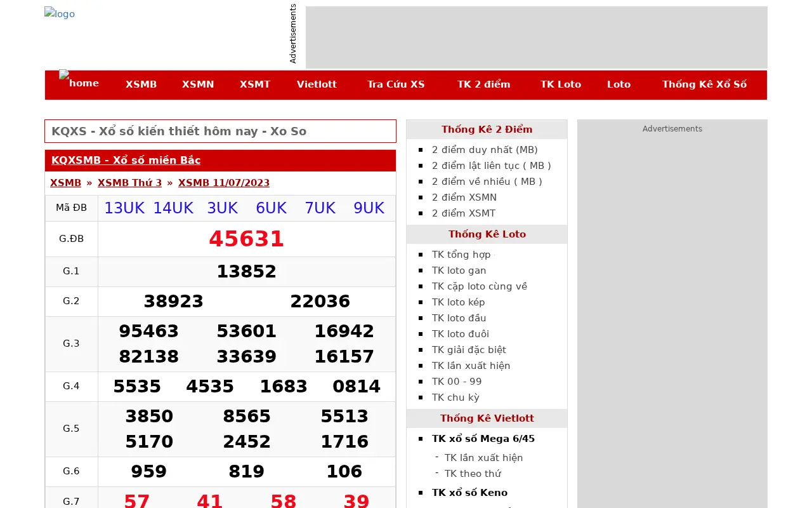Screen dimensions: 812x508
Task: Open TK loto đầu link
Action: [x=459, y=318]
